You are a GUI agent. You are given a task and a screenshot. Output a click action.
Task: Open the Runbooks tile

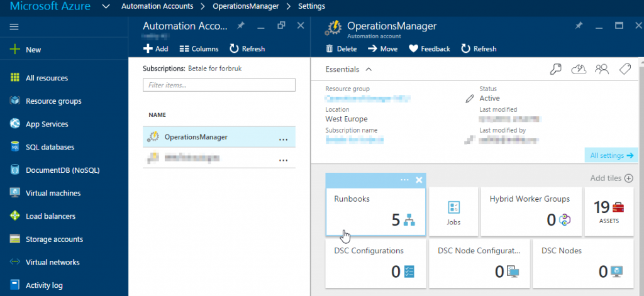point(376,212)
